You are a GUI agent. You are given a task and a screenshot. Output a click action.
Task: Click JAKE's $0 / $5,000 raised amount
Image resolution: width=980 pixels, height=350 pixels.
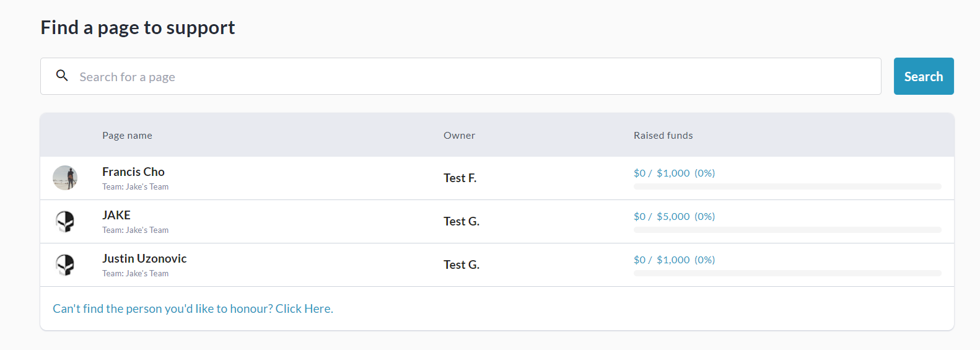pyautogui.click(x=674, y=217)
